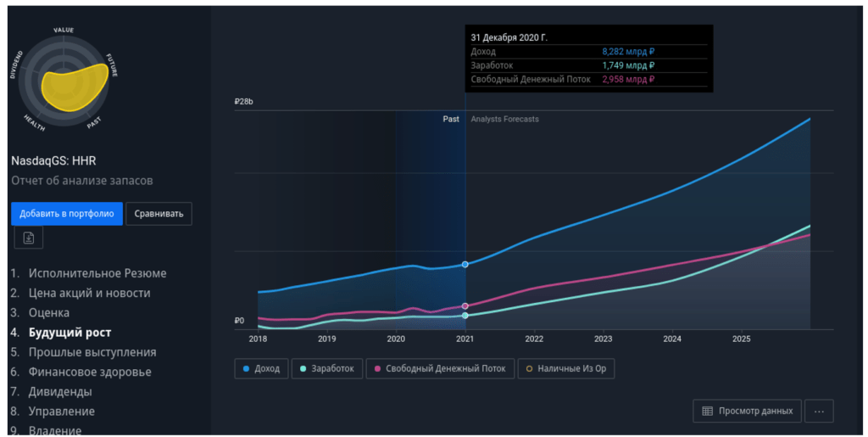Toggle the Наличные Из Ор legend series
The height and width of the screenshot is (437, 868).
pyautogui.click(x=565, y=368)
